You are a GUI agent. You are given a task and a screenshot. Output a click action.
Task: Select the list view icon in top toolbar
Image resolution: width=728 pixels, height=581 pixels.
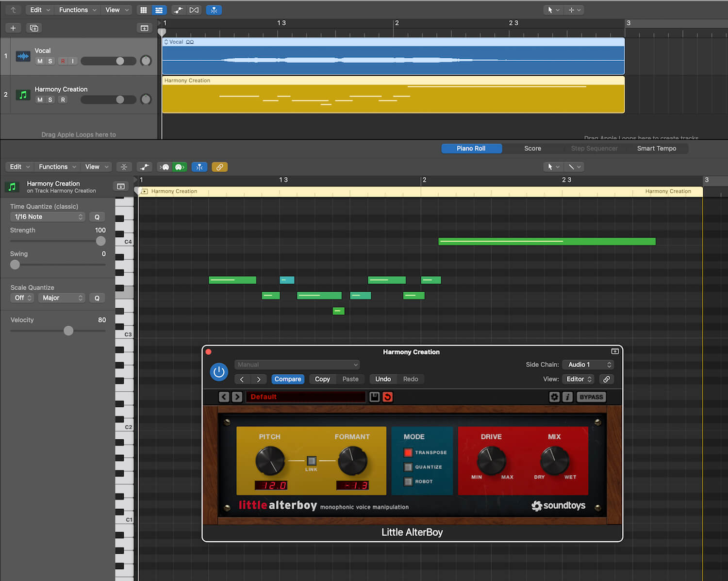(159, 10)
